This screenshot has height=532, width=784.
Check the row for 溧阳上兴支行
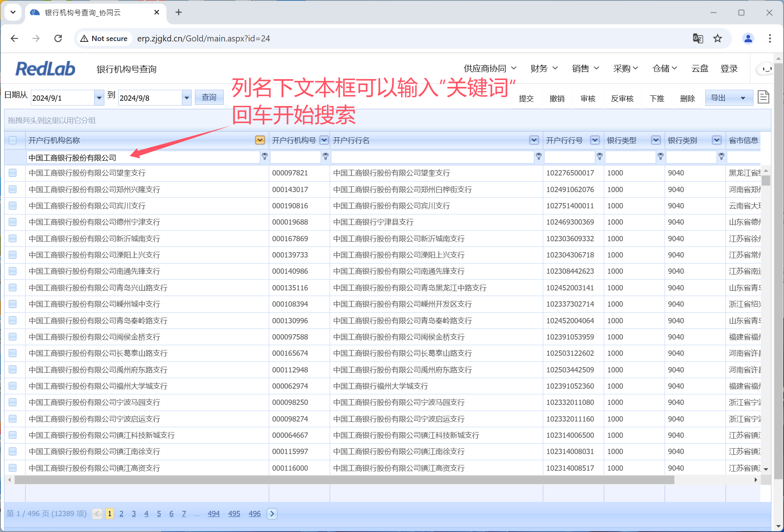point(13,255)
